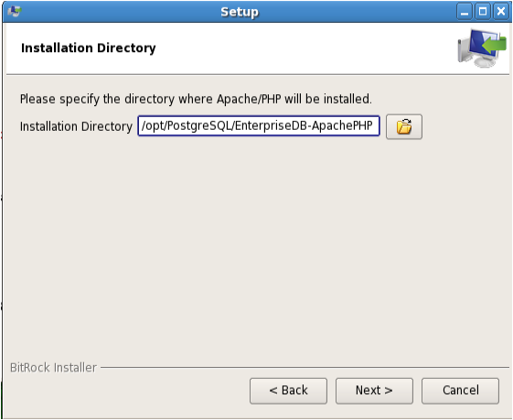Close the Setup window
Screen dimensions: 513x420
pos(501,12)
